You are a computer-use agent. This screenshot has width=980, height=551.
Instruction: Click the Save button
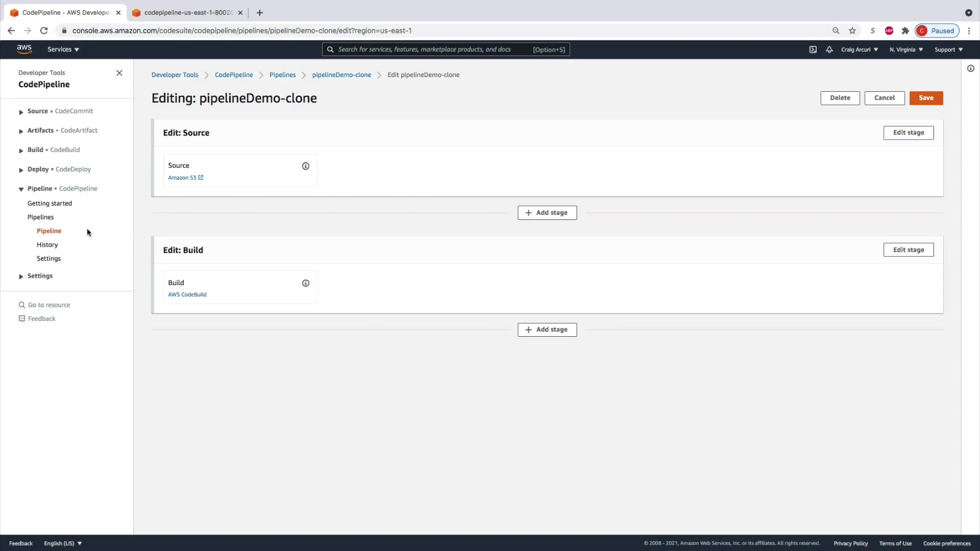pyautogui.click(x=926, y=98)
